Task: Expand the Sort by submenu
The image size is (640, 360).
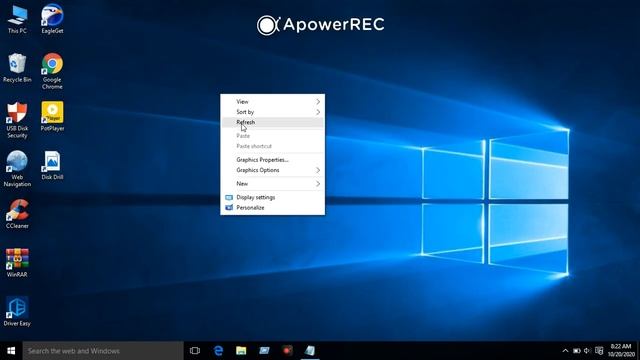Action: click(273, 112)
